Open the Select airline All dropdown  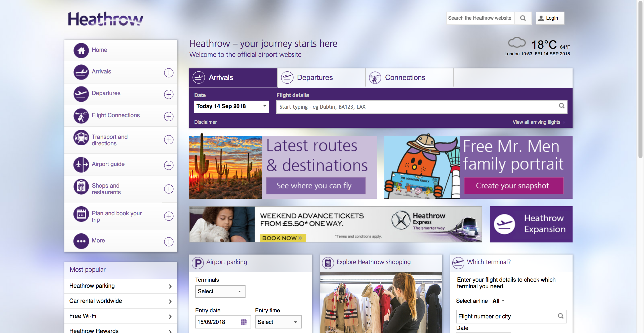[499, 301]
